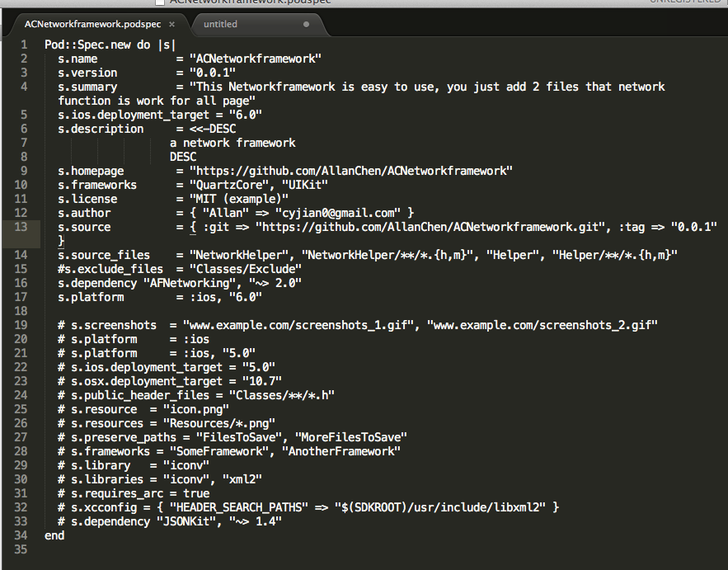Screen dimensions: 728x570
Task: Click "a network framework" description text
Action: (x=232, y=143)
